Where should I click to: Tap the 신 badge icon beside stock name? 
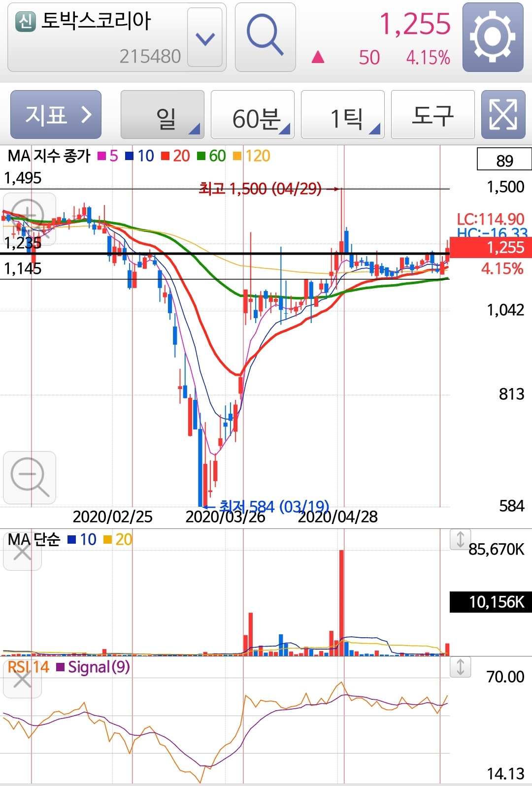[x=26, y=22]
